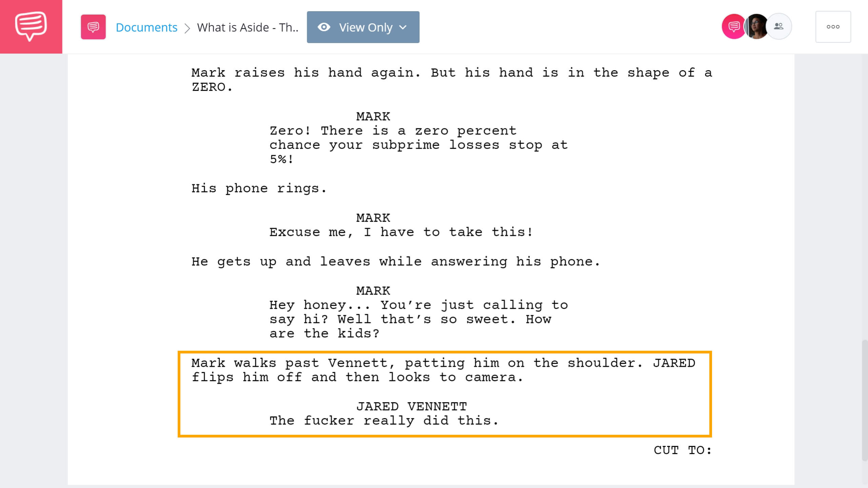Click the pink comment icon in toolbar
Viewport: 868px width, 488px height.
(93, 27)
